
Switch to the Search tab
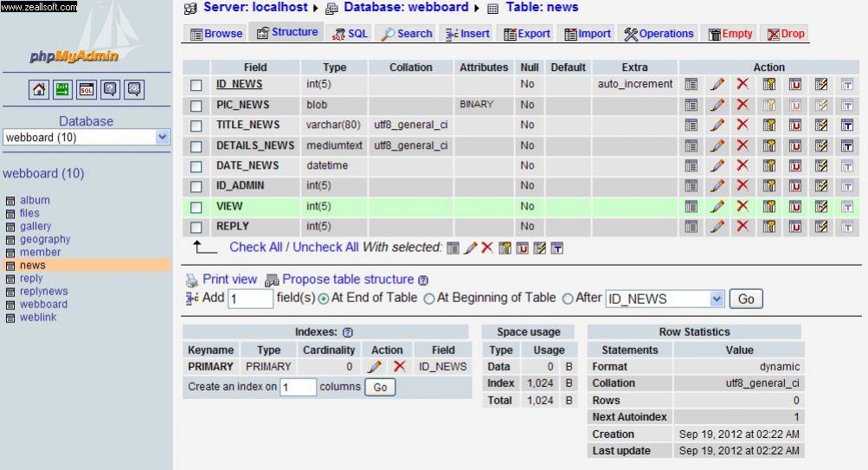407,34
